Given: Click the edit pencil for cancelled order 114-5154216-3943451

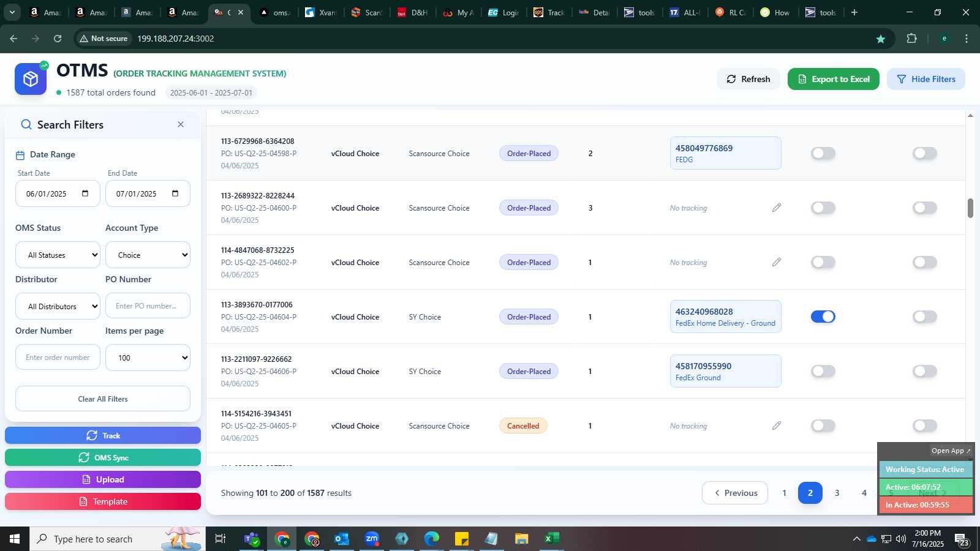Looking at the screenshot, I should pyautogui.click(x=777, y=425).
